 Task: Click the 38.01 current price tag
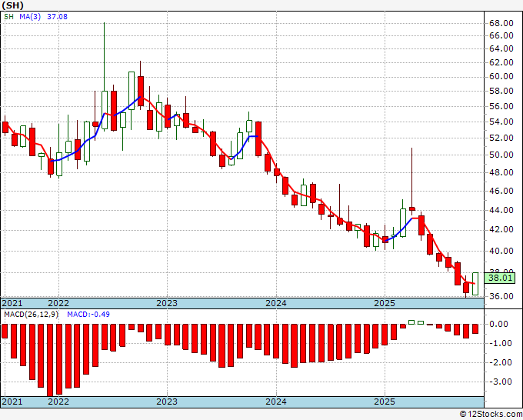coord(499,278)
